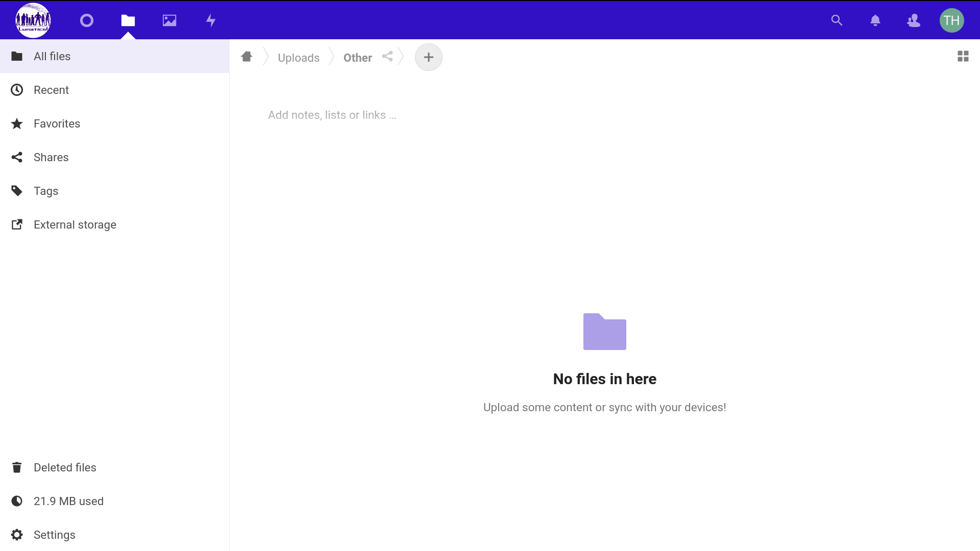Screen dimensions: 980x551
Task: Click the 21.9 MB used quota indicator
Action: pos(68,501)
